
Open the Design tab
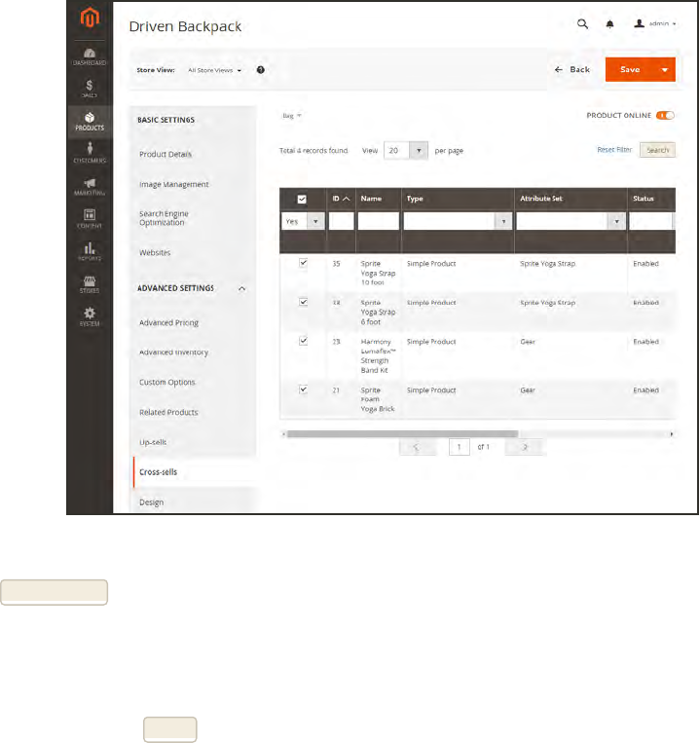click(152, 502)
